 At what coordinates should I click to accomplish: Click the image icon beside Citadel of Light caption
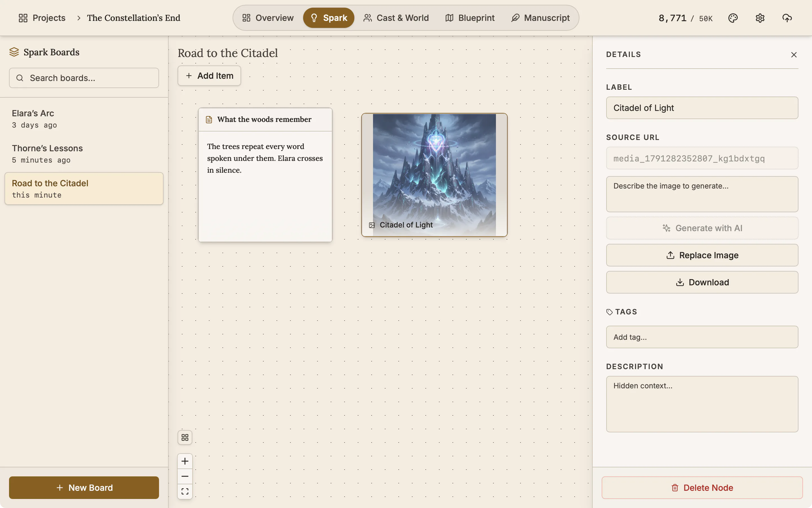pos(372,225)
